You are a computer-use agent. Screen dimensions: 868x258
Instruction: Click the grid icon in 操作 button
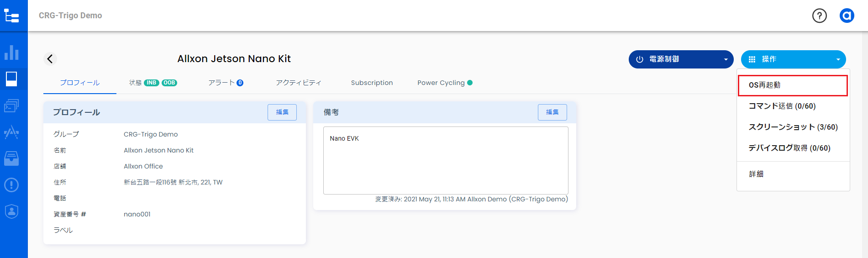tap(752, 59)
